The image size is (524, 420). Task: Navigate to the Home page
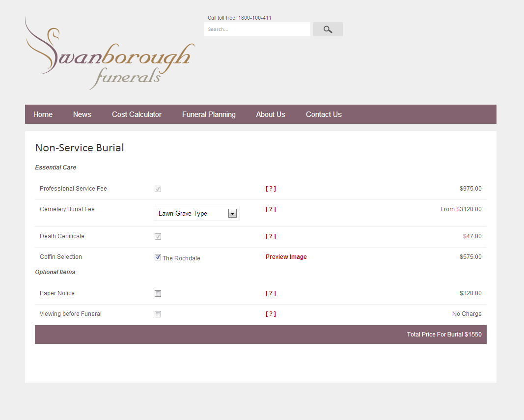click(x=43, y=114)
